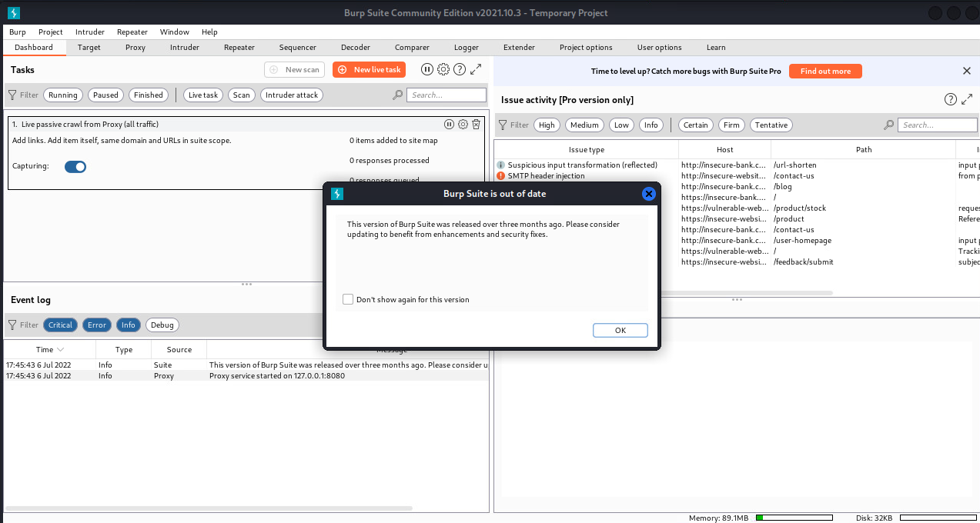Screen dimensions: 980x523
Task: Sort event log by Time column
Action: [x=49, y=349]
